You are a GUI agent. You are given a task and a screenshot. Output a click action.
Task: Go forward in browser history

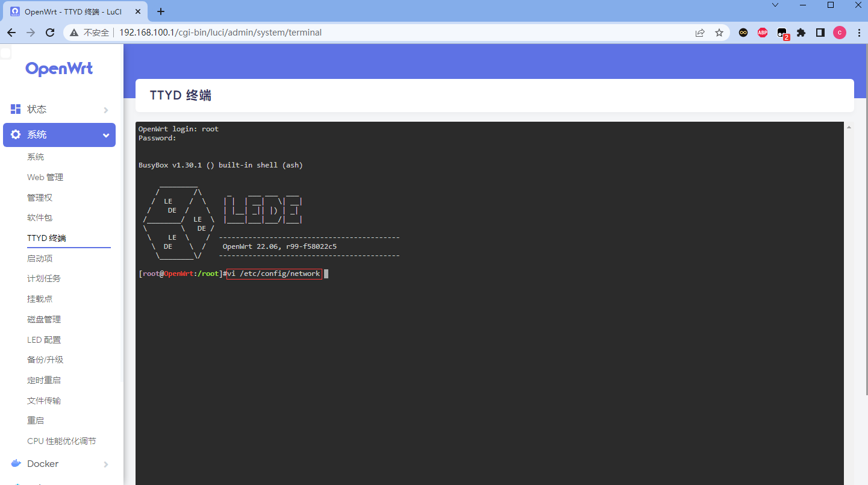click(31, 33)
